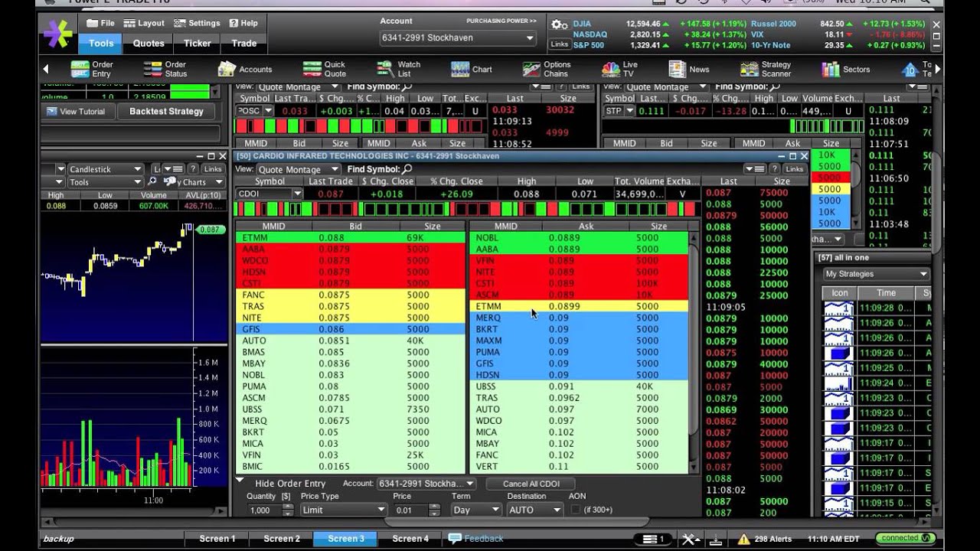Image resolution: width=980 pixels, height=551 pixels.
Task: Click Links button in CDOI window
Action: pos(795,169)
